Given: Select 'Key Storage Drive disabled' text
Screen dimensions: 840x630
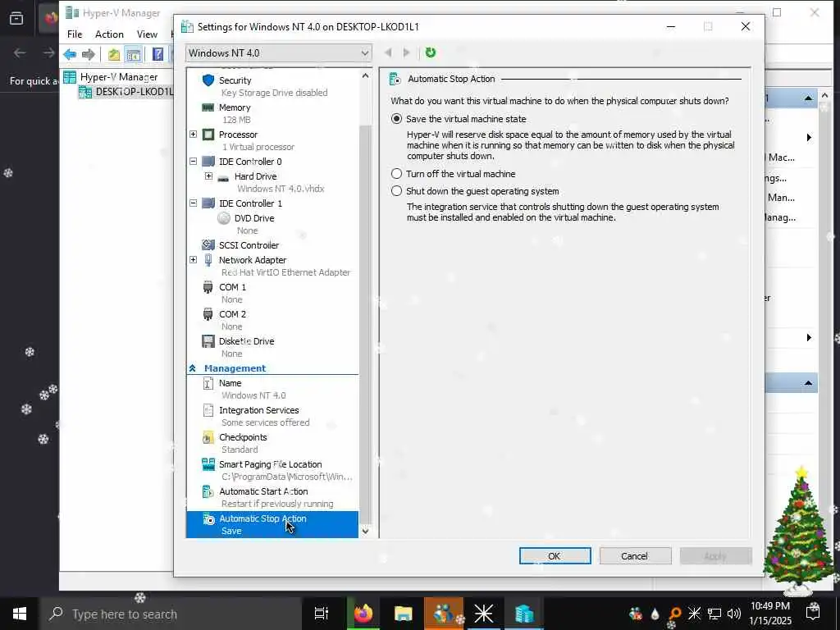Looking at the screenshot, I should (274, 93).
